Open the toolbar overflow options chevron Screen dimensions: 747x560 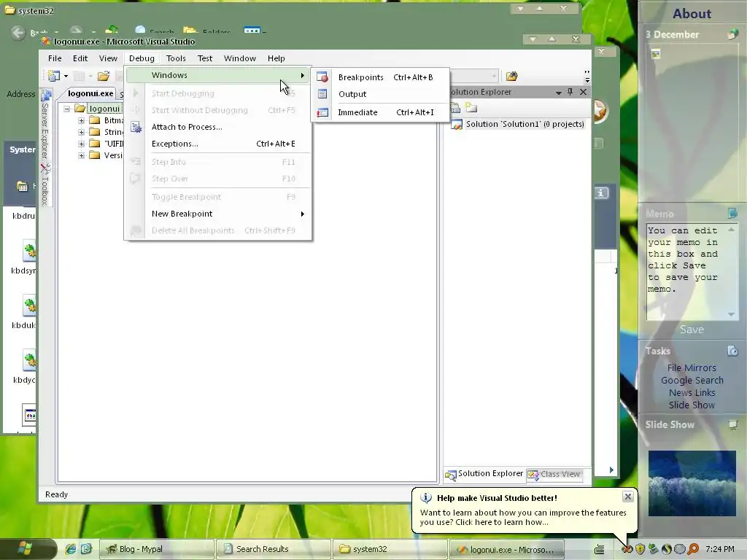tap(587, 76)
